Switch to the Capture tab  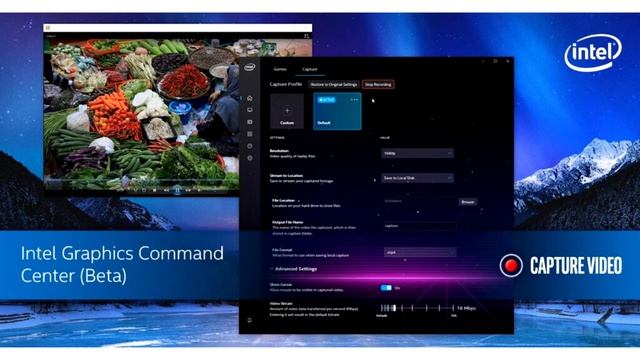tap(309, 69)
